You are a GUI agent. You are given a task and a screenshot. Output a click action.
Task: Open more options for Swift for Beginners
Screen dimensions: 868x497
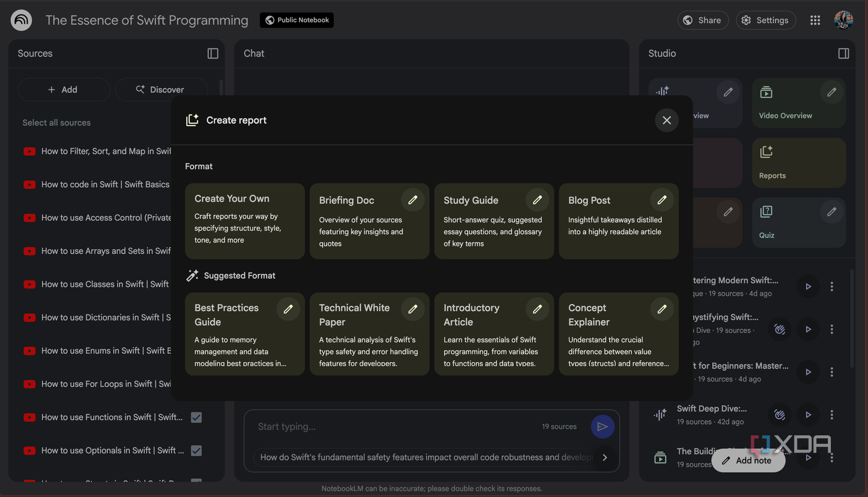[832, 372]
